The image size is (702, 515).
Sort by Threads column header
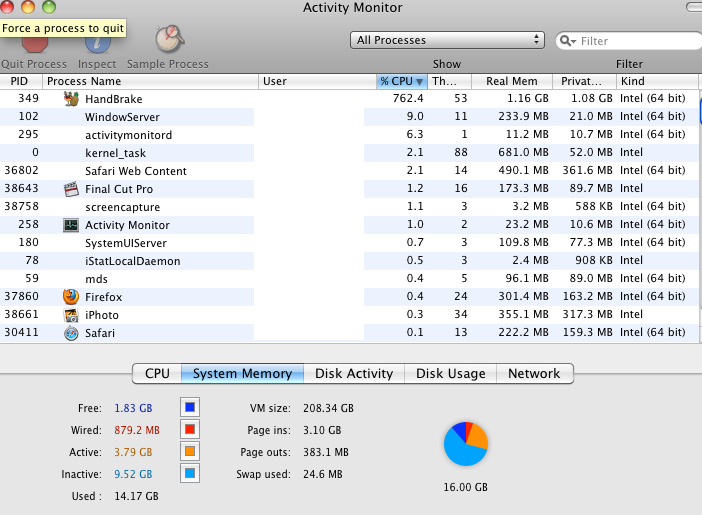tap(449, 81)
